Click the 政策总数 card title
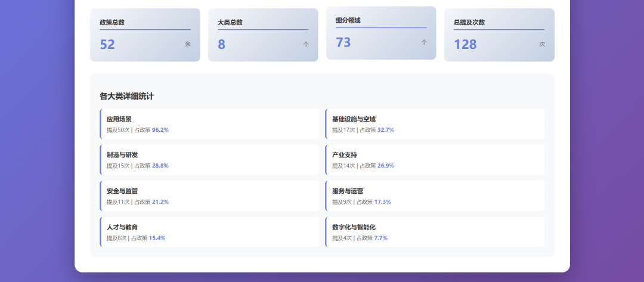 coord(112,22)
